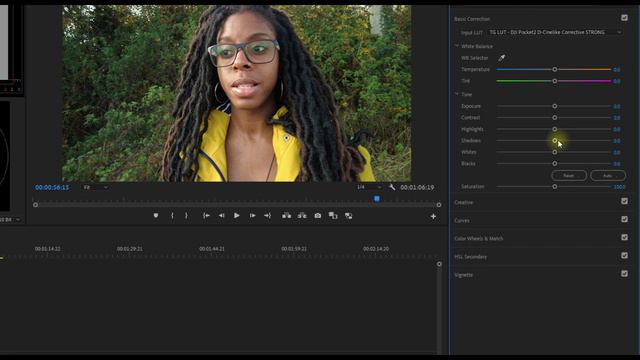Click the Extract edit button

[302, 216]
